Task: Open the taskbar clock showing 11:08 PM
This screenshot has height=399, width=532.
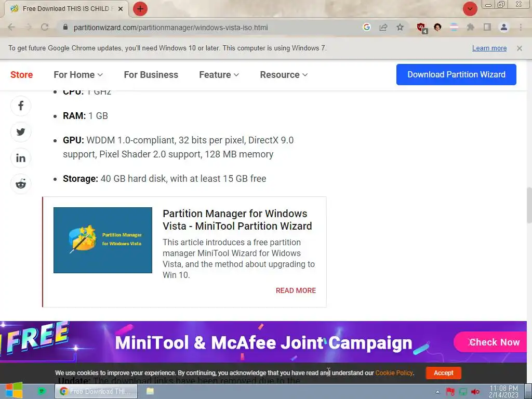Action: [x=503, y=392]
